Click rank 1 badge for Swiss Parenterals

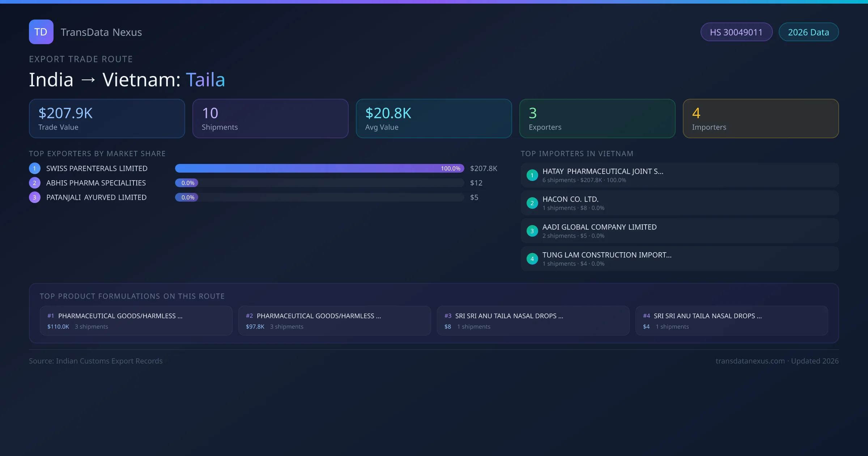[35, 168]
